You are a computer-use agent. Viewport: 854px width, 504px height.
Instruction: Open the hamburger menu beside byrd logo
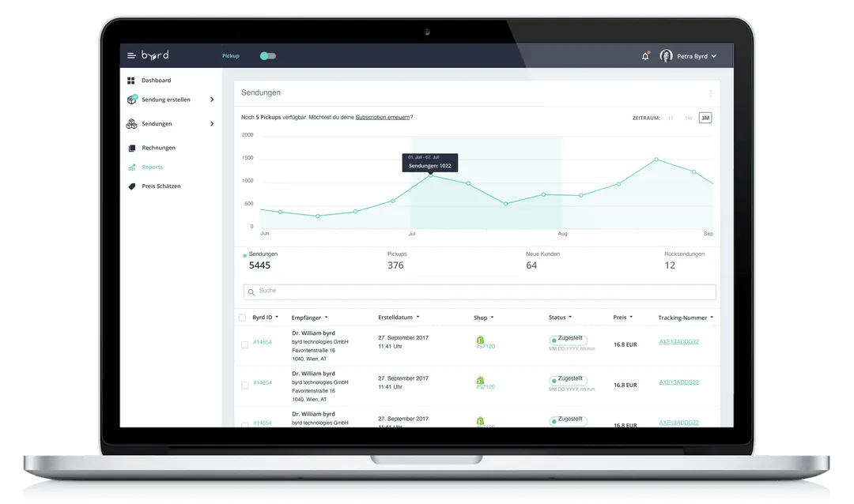point(131,55)
